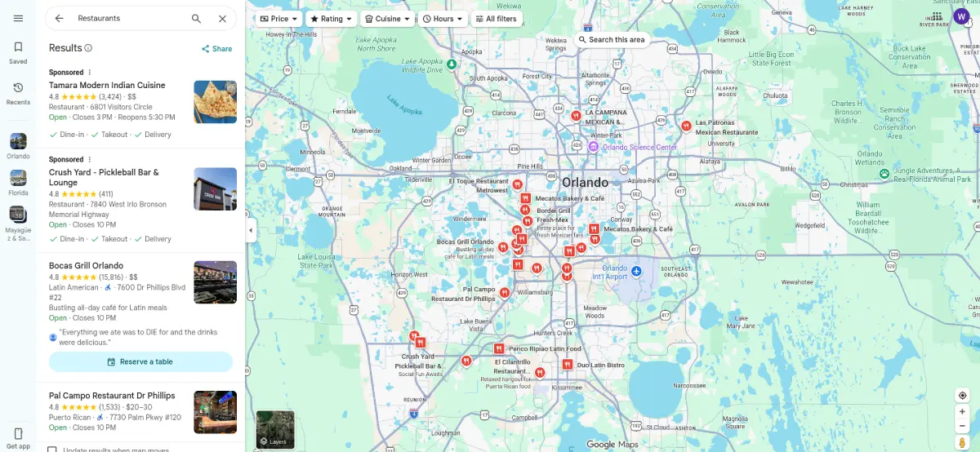Show your location on map
The height and width of the screenshot is (452, 980).
pos(963,396)
